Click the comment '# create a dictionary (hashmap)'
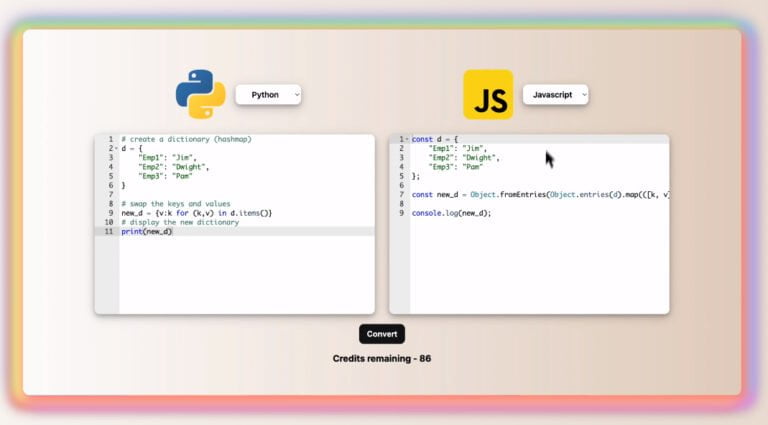 [186, 139]
